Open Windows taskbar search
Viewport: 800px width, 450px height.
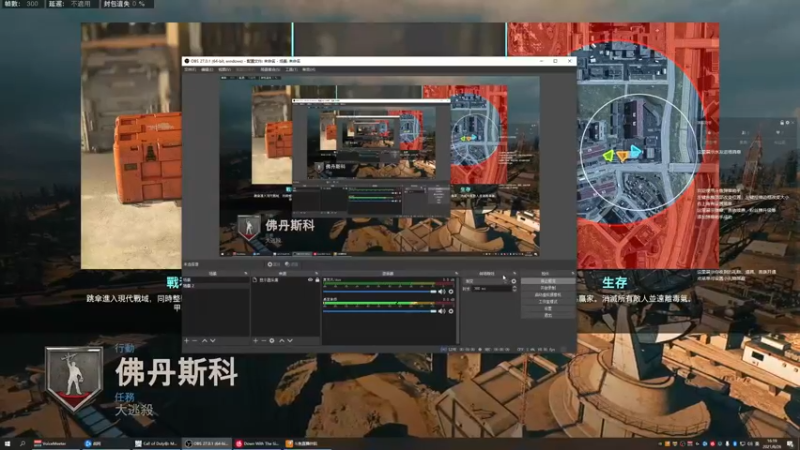pyautogui.click(x=22, y=444)
